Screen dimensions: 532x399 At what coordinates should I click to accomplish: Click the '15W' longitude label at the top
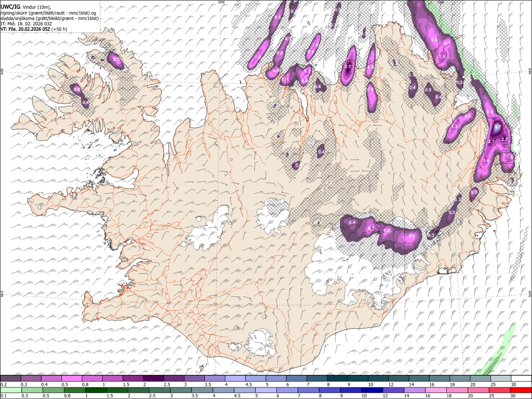441,2
